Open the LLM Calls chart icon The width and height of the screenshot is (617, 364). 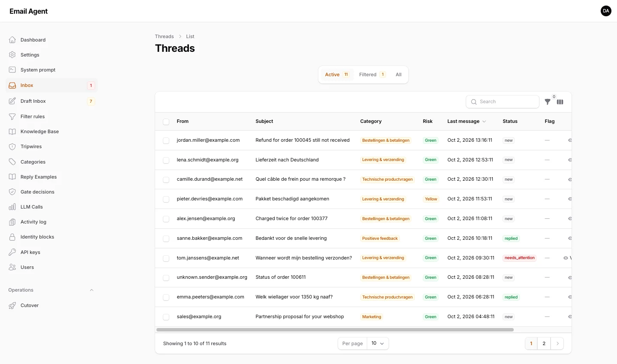click(12, 207)
